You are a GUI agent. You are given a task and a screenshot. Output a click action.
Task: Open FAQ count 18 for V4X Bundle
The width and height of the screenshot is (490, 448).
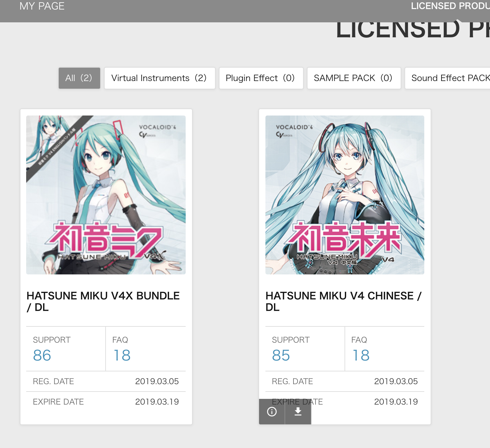[x=122, y=355]
